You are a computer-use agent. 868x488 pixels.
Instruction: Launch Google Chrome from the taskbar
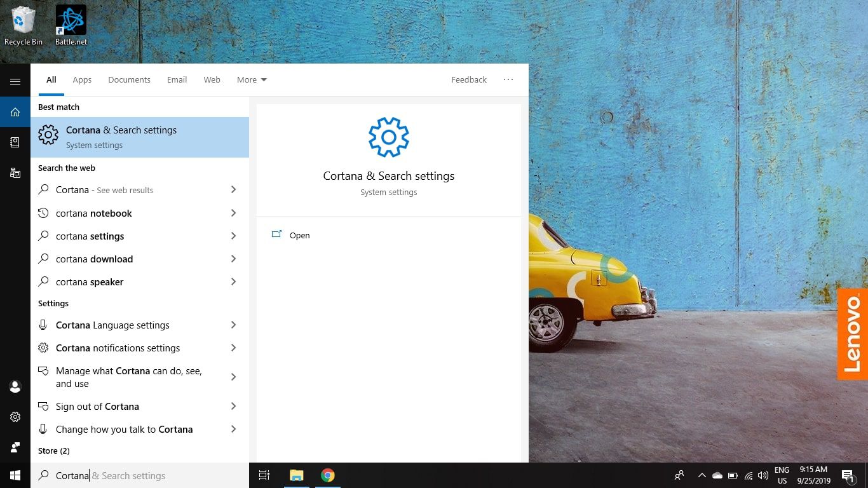(328, 475)
